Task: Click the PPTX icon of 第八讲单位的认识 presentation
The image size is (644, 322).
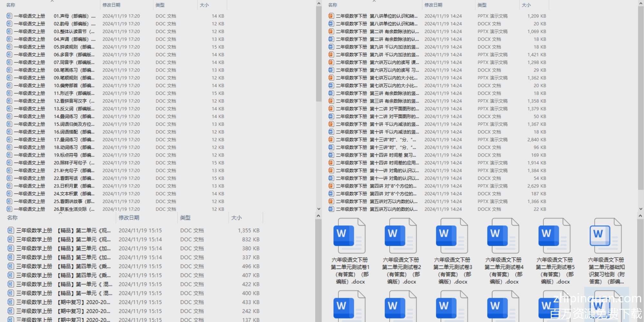Action: pyautogui.click(x=331, y=16)
